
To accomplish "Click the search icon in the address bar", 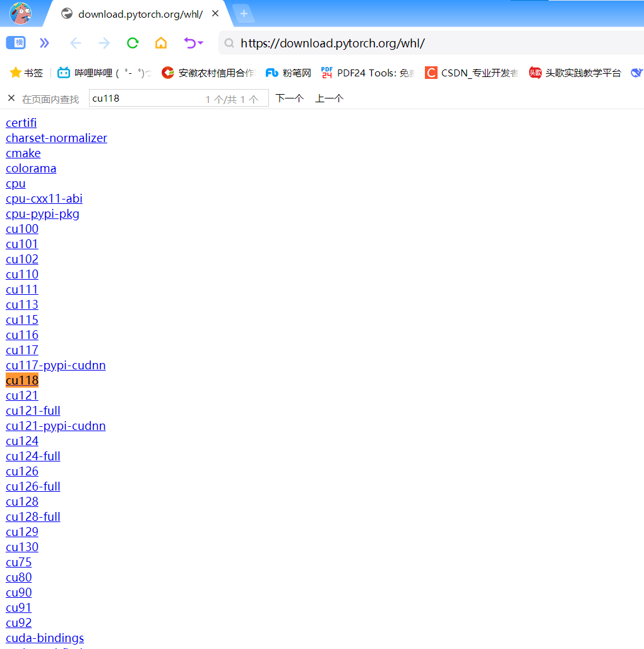I will tap(229, 43).
